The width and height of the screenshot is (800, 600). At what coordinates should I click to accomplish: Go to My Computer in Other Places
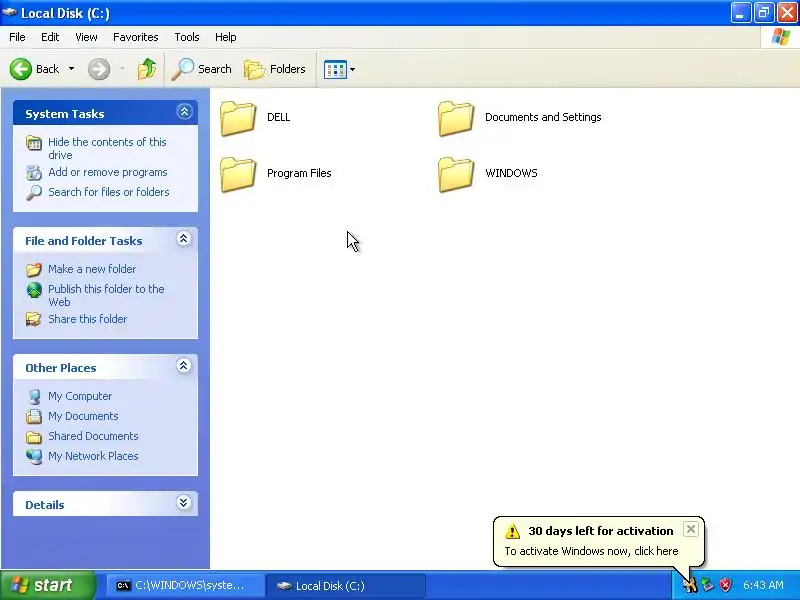point(80,396)
